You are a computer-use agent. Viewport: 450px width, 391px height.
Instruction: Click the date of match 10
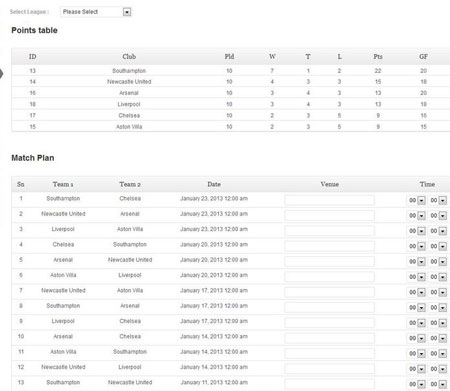tap(214, 337)
